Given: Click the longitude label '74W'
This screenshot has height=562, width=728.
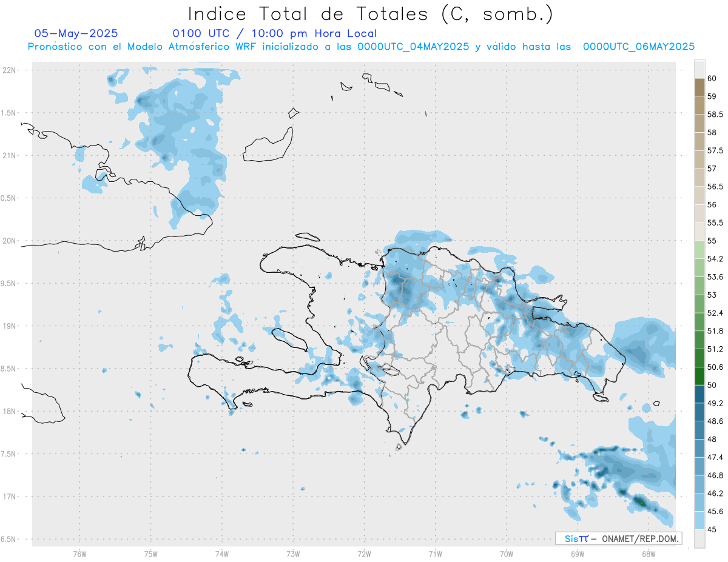Looking at the screenshot, I should [222, 554].
